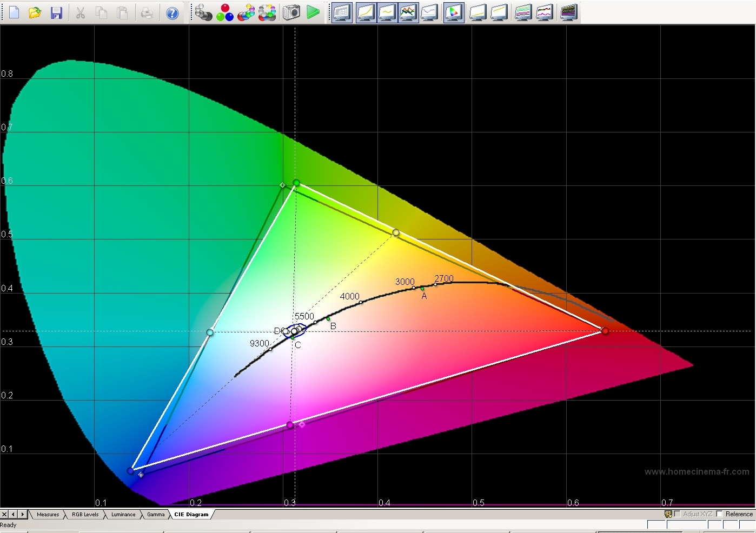Click the 2700 color temperature label

tap(444, 278)
